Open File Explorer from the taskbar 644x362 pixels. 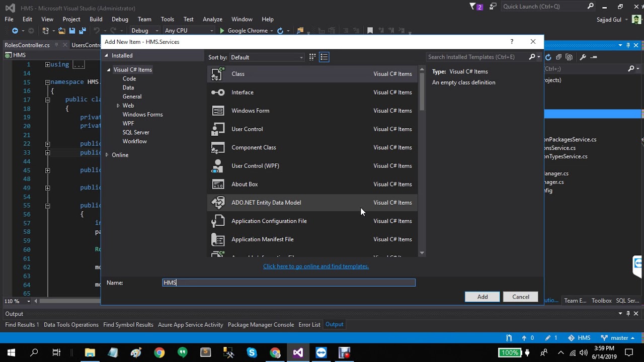[90, 352]
